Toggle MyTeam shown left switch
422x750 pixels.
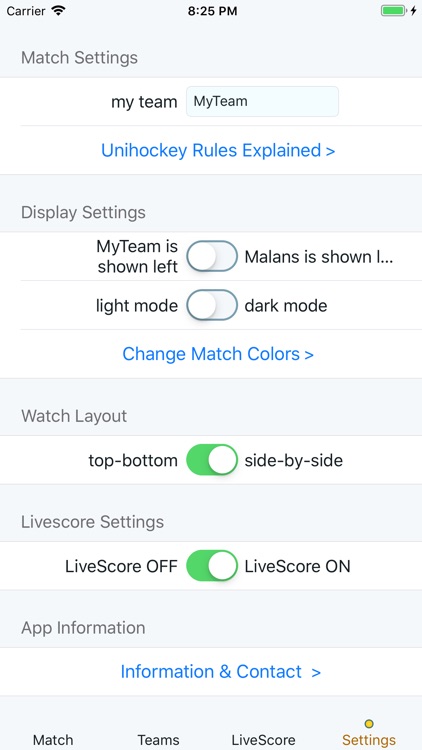click(212, 256)
